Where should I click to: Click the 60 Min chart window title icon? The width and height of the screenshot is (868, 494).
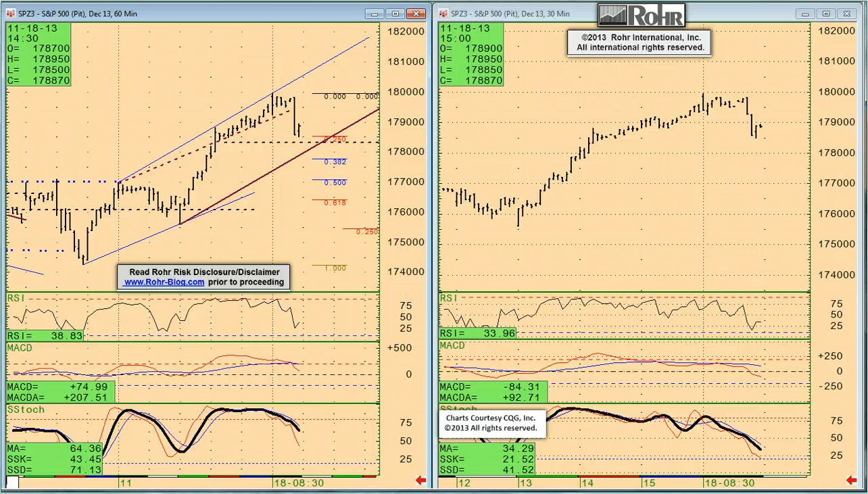10,14
